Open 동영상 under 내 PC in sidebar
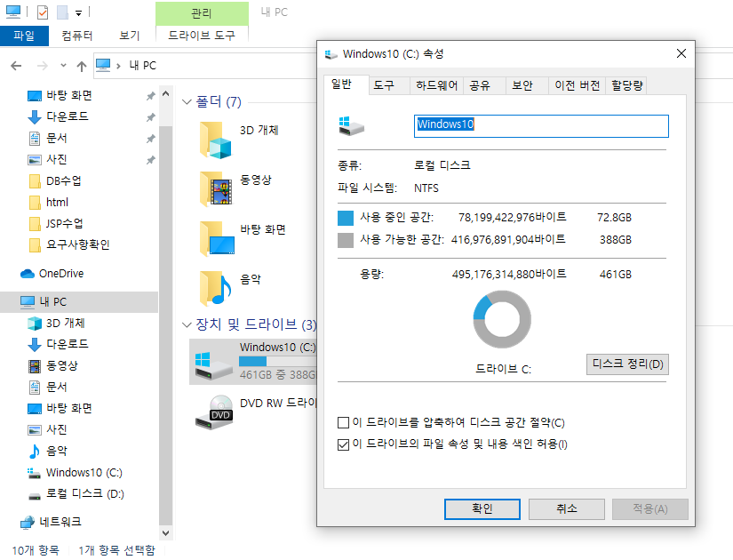Viewport: 733px width, 560px height. point(62,366)
